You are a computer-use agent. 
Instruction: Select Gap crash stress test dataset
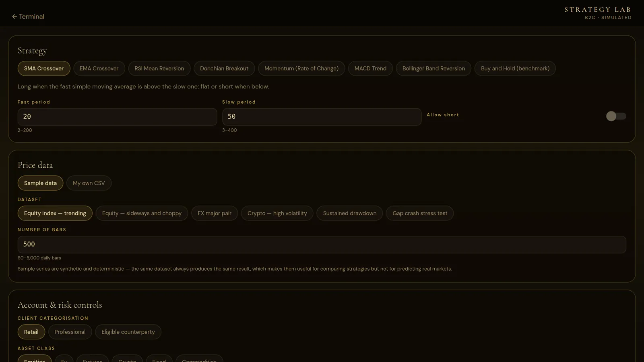[420, 213]
